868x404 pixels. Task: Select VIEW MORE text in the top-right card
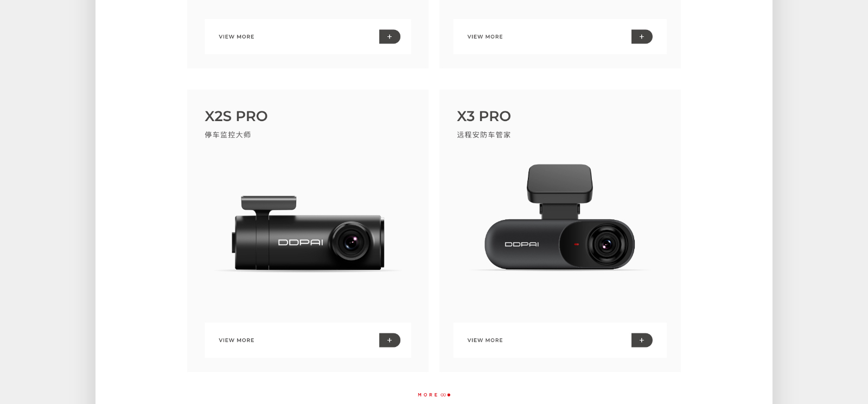pyautogui.click(x=485, y=36)
